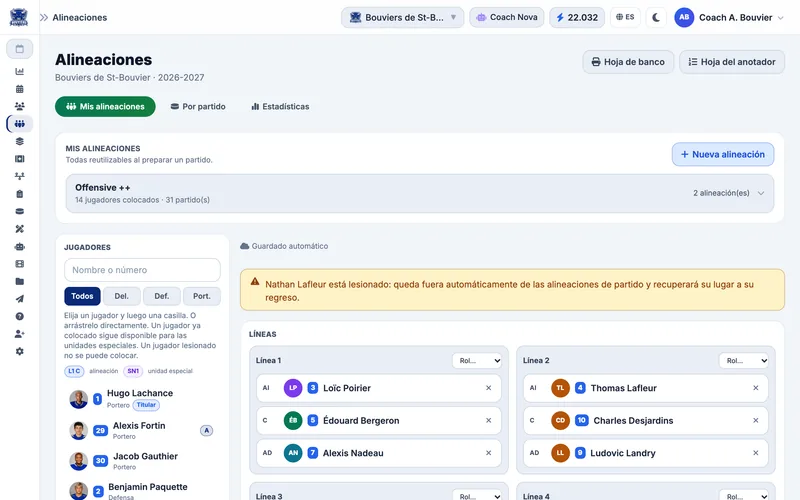800x500 pixels.
Task: Click the AB user avatar in the header
Action: click(684, 17)
